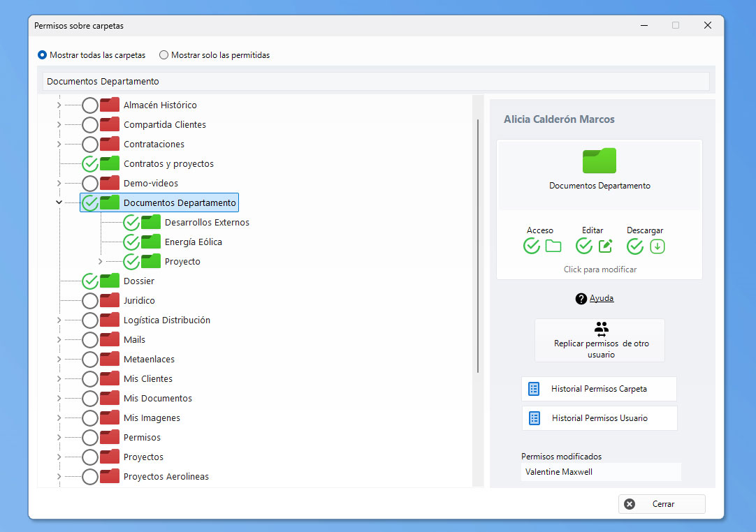756x532 pixels.
Task: Open Historial Permisos Carpeta
Action: tap(599, 389)
